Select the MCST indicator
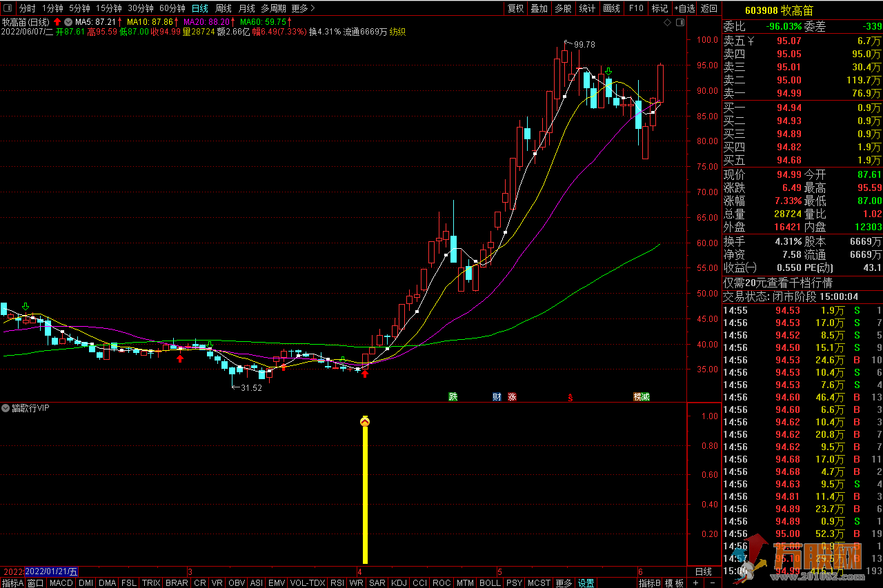 [x=539, y=582]
